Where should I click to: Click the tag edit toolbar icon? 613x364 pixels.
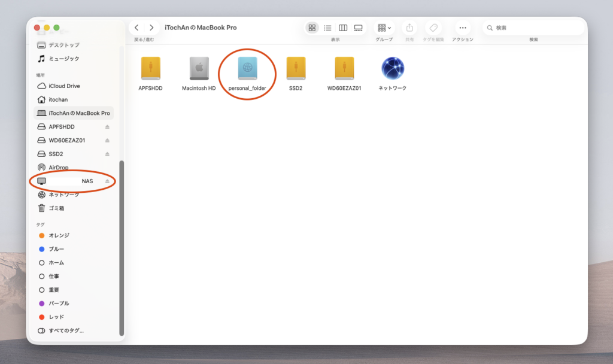(x=433, y=28)
